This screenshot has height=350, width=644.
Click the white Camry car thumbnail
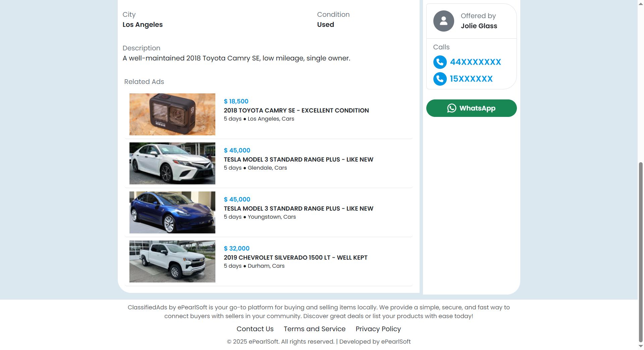point(172,163)
